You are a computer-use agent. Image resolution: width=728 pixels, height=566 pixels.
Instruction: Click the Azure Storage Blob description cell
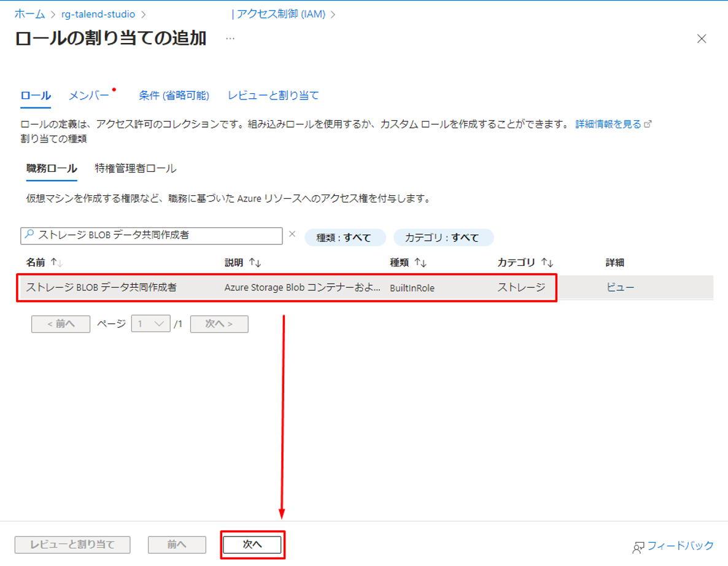tap(302, 287)
